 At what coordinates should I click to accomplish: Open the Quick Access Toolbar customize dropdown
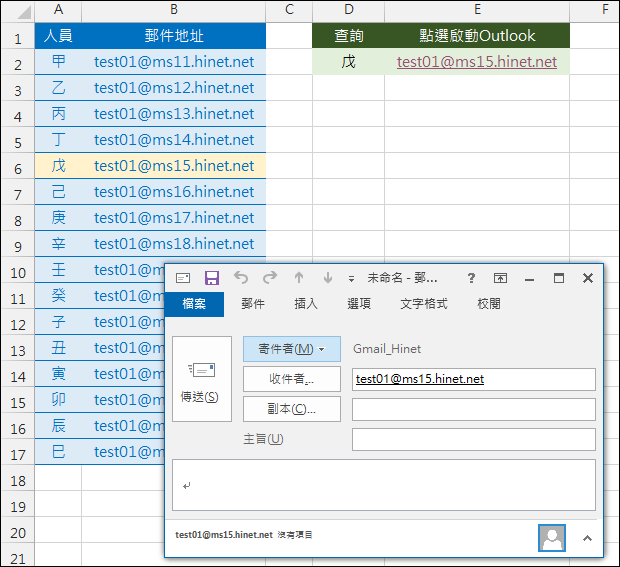point(351,279)
